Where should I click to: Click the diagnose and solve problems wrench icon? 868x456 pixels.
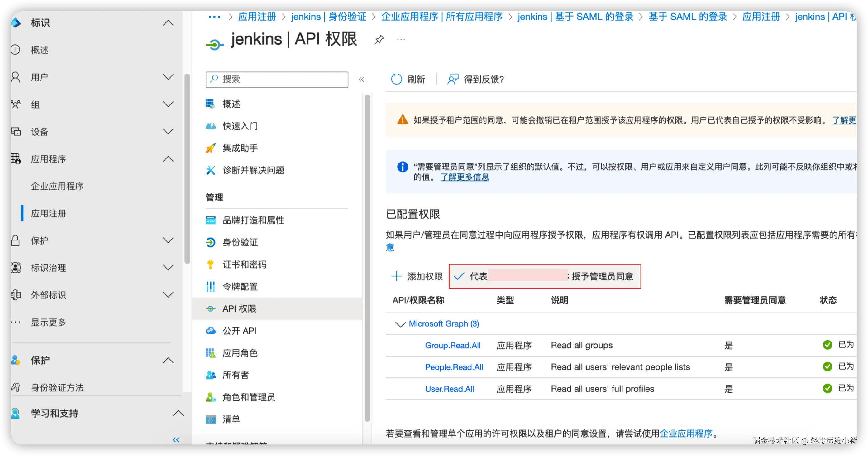tap(211, 170)
